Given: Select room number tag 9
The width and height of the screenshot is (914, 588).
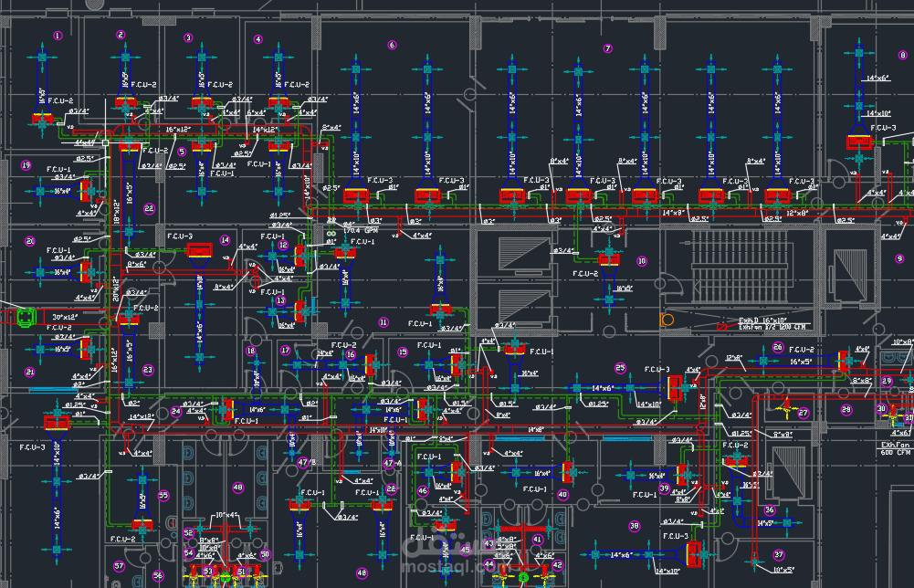Looking at the screenshot, I should click(x=899, y=258).
